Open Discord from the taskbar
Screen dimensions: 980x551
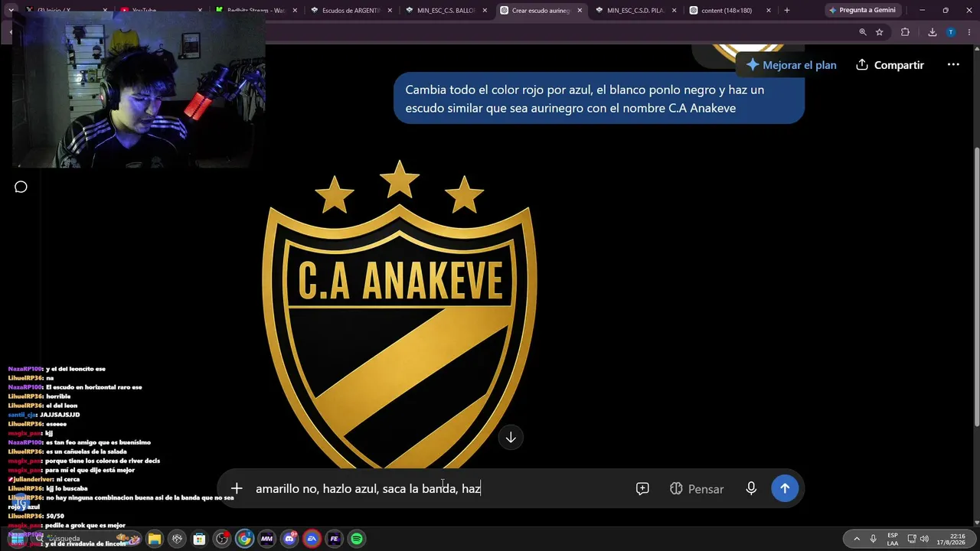[289, 539]
